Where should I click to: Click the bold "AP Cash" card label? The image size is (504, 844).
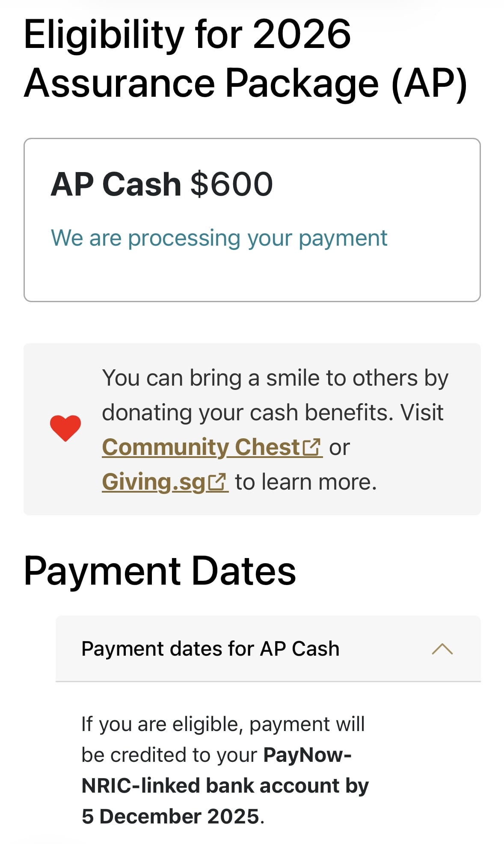point(116,184)
